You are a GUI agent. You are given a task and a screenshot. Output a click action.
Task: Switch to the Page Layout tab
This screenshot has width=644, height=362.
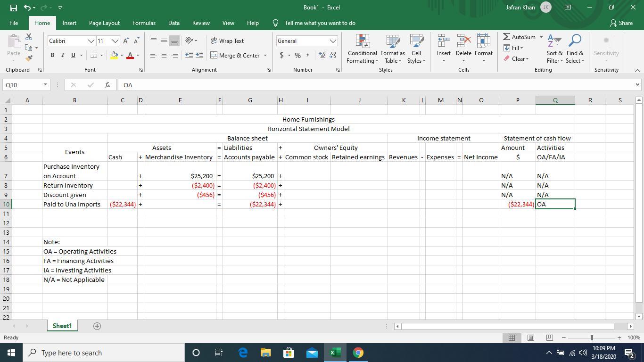[x=104, y=23]
